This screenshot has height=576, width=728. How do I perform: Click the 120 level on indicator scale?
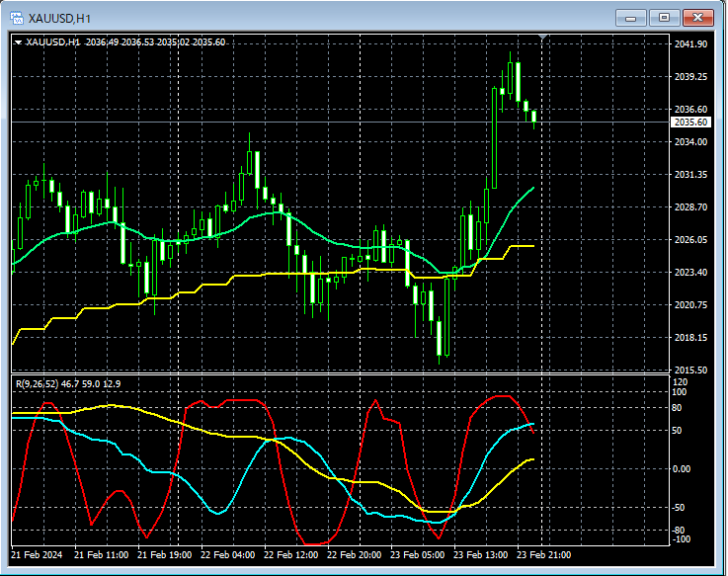click(679, 381)
